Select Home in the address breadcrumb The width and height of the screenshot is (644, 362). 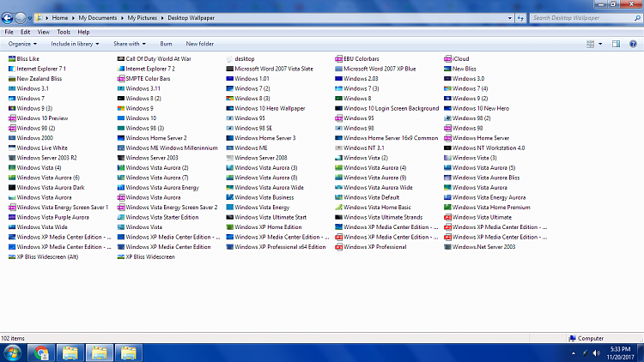click(x=60, y=18)
